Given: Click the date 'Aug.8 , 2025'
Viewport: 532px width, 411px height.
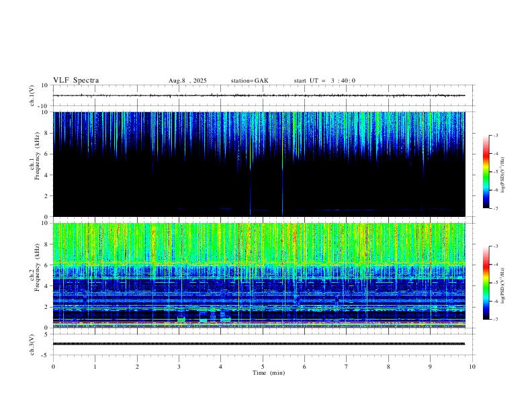Looking at the screenshot, I should click(187, 81).
